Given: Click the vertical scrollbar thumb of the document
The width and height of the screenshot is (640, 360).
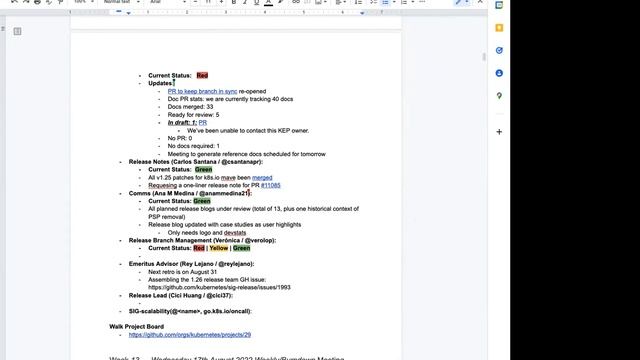Looking at the screenshot, I should (x=484, y=57).
